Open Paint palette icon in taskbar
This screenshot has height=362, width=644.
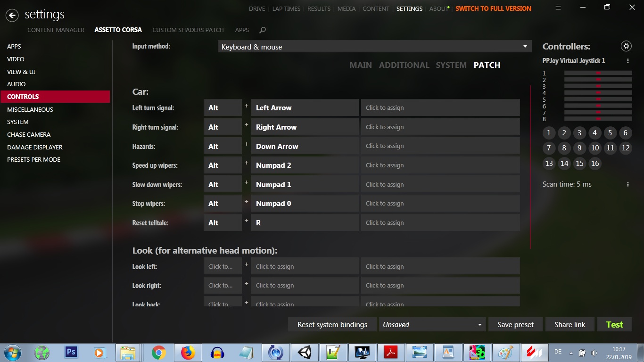(506, 353)
